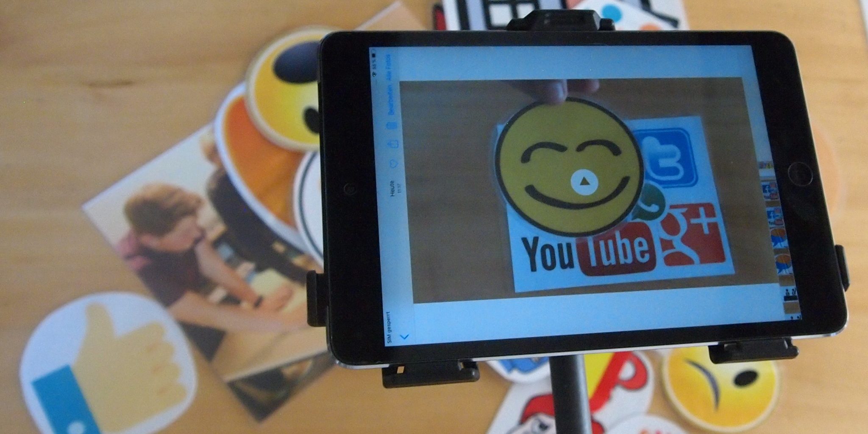The height and width of the screenshot is (434, 868).
Task: Delete the video using the trash icon
Action: coord(393,125)
